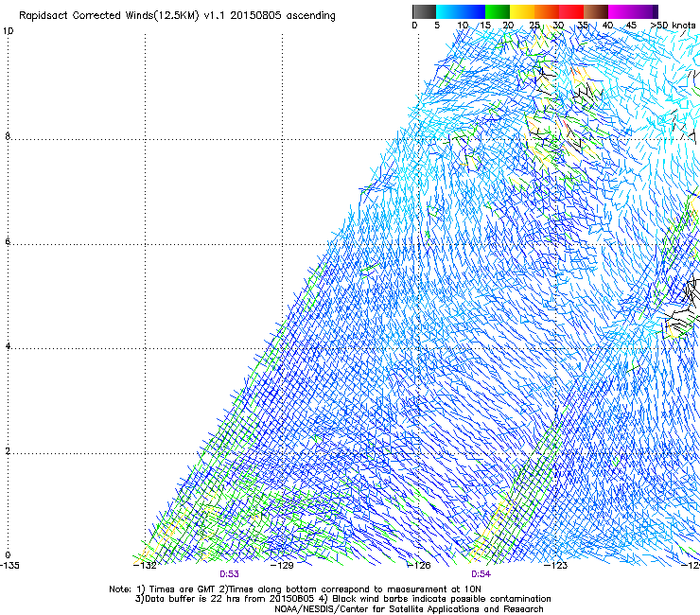The image size is (700, 615).
Task: Click the 'Rapidscat Corrected Winds(12.5KM)' chart title
Action: pyautogui.click(x=109, y=16)
